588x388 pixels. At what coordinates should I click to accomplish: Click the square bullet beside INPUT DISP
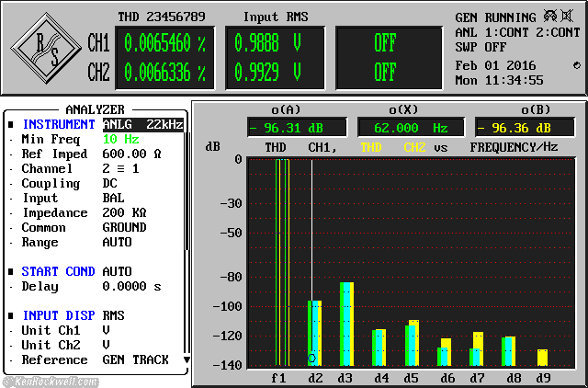point(11,315)
